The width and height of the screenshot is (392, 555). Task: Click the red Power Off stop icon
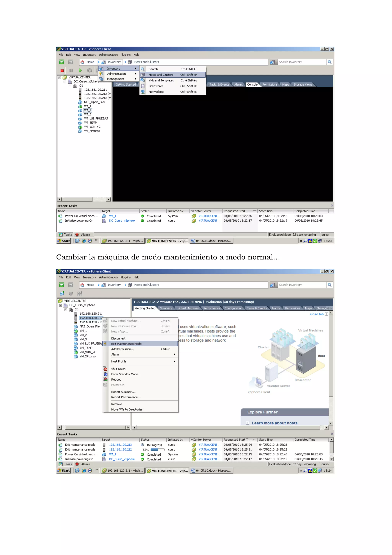(x=62, y=70)
